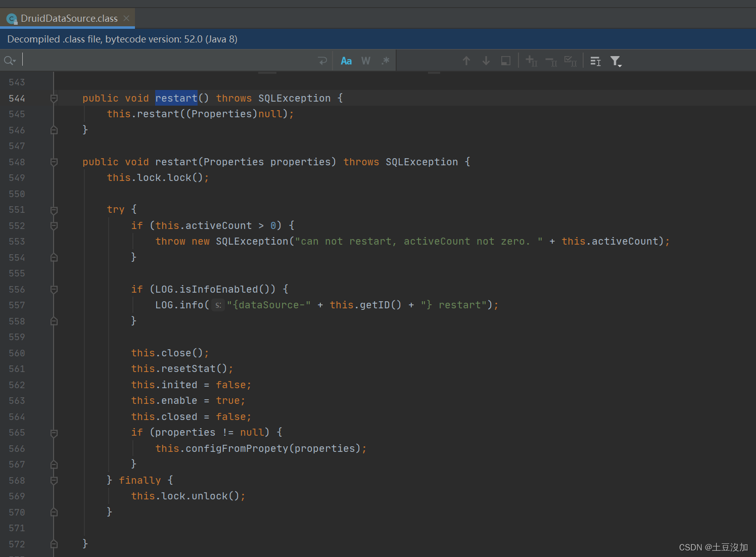Screen dimensions: 756x557
Task: Collapse the finally block at line 568
Action: pyautogui.click(x=54, y=481)
